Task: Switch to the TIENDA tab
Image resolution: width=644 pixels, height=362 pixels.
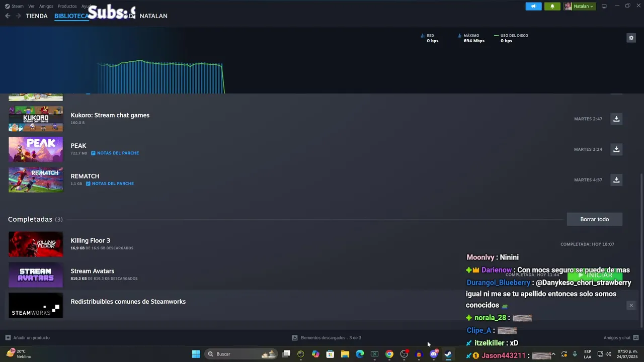Action: (37, 16)
